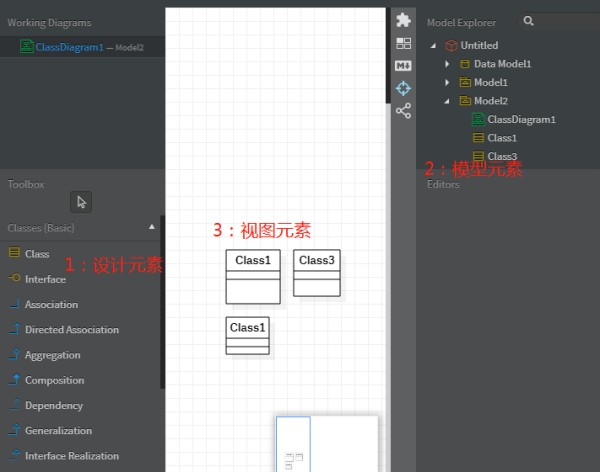Toggle the Markdown documentation icon
This screenshot has width=600, height=472.
pyautogui.click(x=403, y=66)
